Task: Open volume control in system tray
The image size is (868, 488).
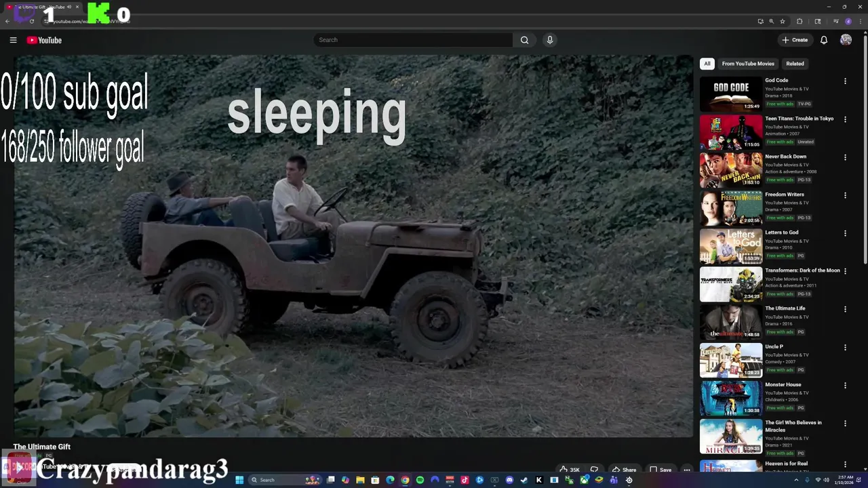Action: [x=827, y=480]
